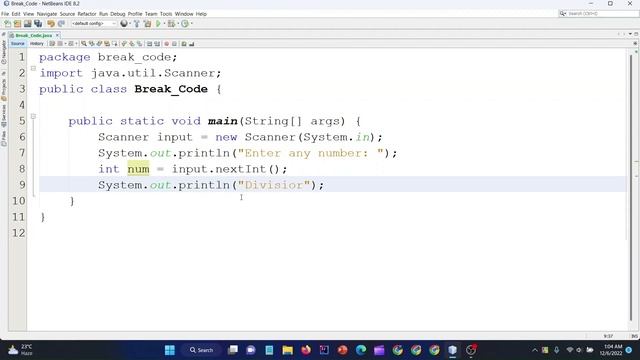Open Microsoft Edge from taskbar
Viewport: 640px width, 360px height.
pyautogui.click(x=361, y=350)
